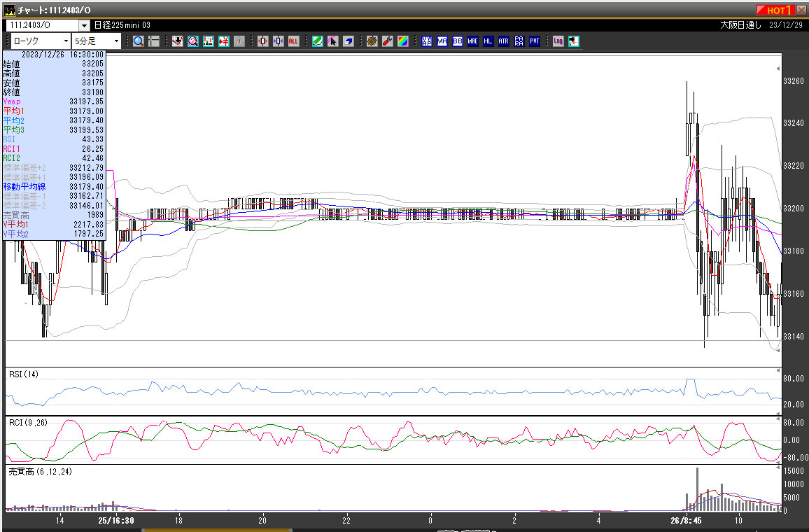Select the green pencil drawing tool
Image resolution: width=809 pixels, height=532 pixels.
click(318, 41)
